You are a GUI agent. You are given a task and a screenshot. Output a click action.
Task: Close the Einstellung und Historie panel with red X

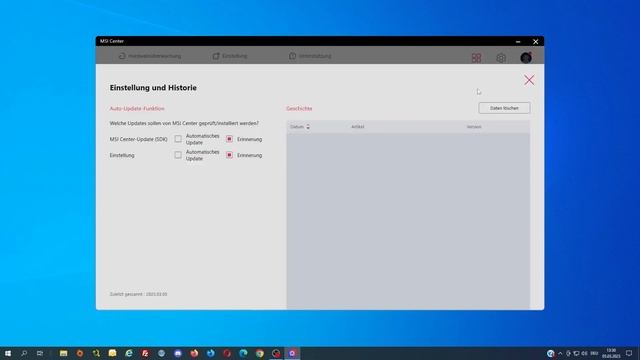point(529,80)
